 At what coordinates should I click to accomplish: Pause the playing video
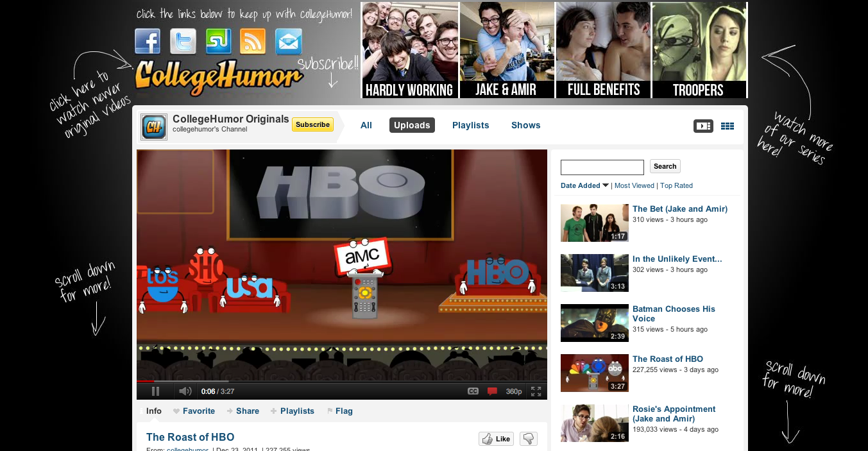(155, 391)
